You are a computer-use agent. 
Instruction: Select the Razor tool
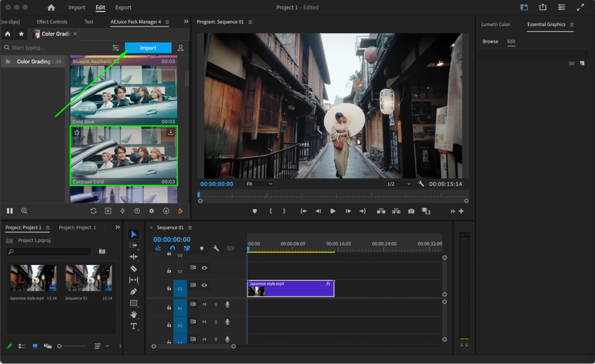pos(134,269)
